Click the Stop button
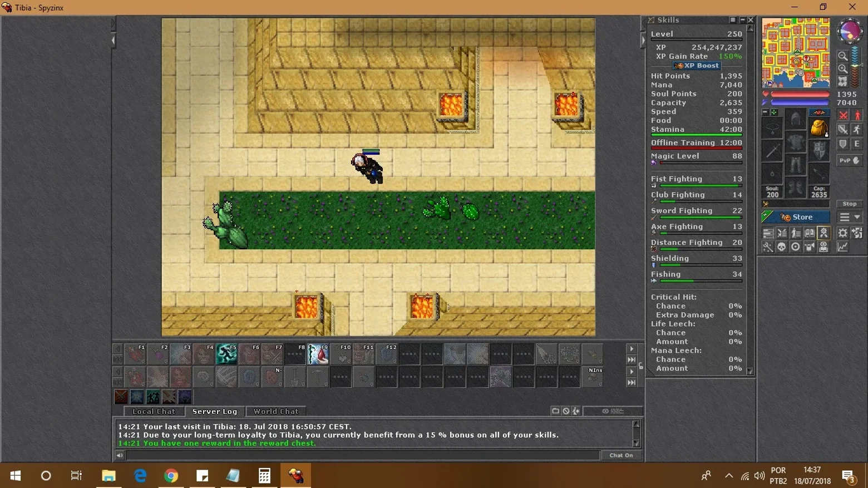Screen dimensions: 868x488 [850, 204]
